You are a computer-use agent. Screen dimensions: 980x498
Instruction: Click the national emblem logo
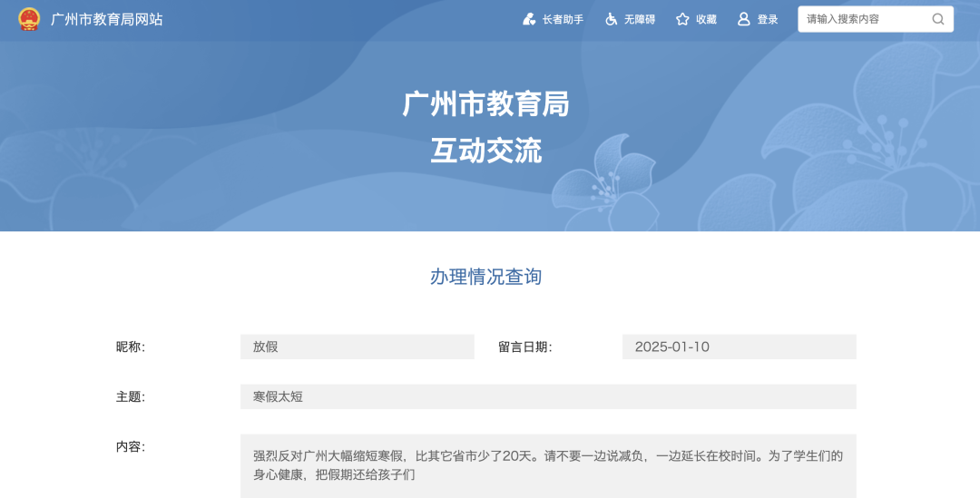click(29, 19)
